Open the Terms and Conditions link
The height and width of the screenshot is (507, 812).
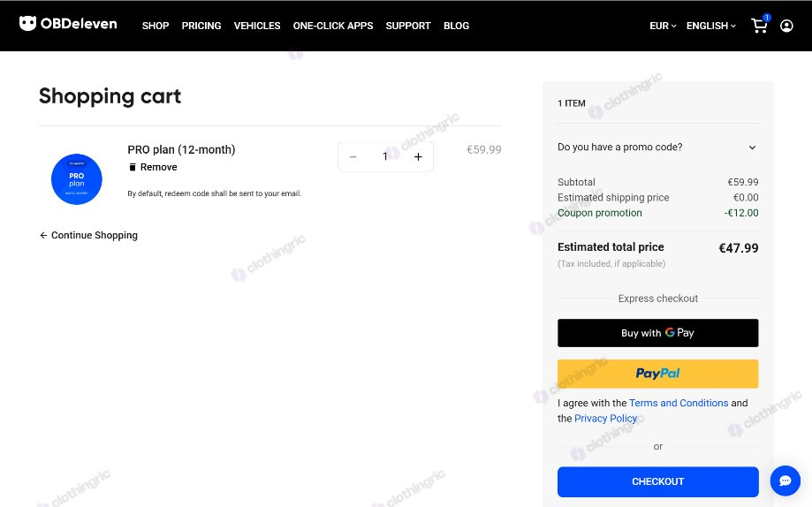click(x=679, y=403)
